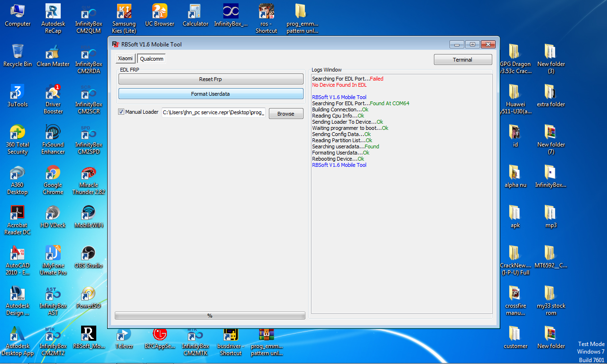Select the "Reading Partition List...Ok" log line

[342, 140]
